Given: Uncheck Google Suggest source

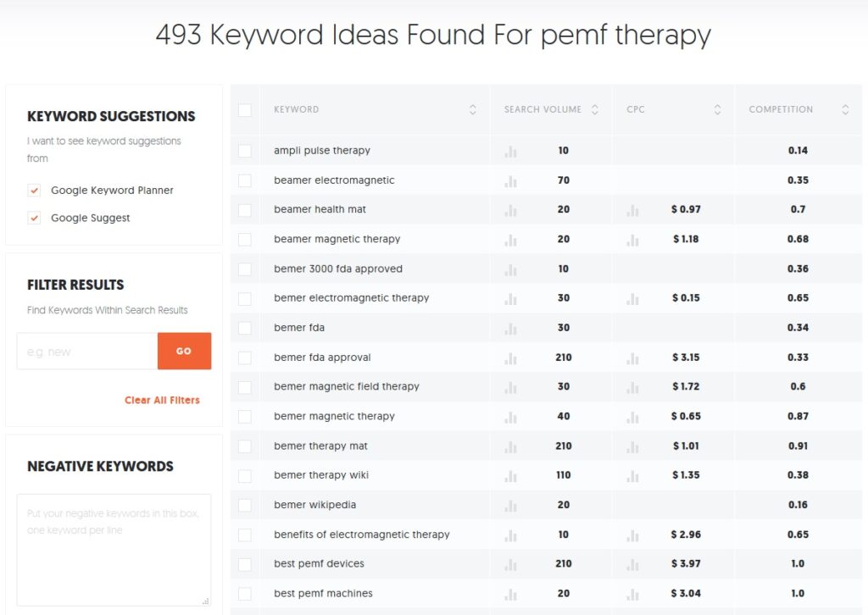Looking at the screenshot, I should [34, 218].
